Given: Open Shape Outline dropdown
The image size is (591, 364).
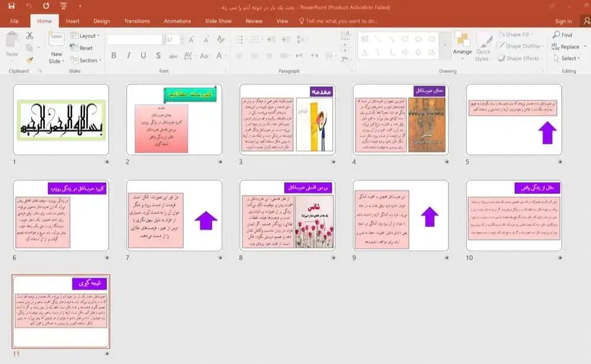Looking at the screenshot, I should click(520, 46).
